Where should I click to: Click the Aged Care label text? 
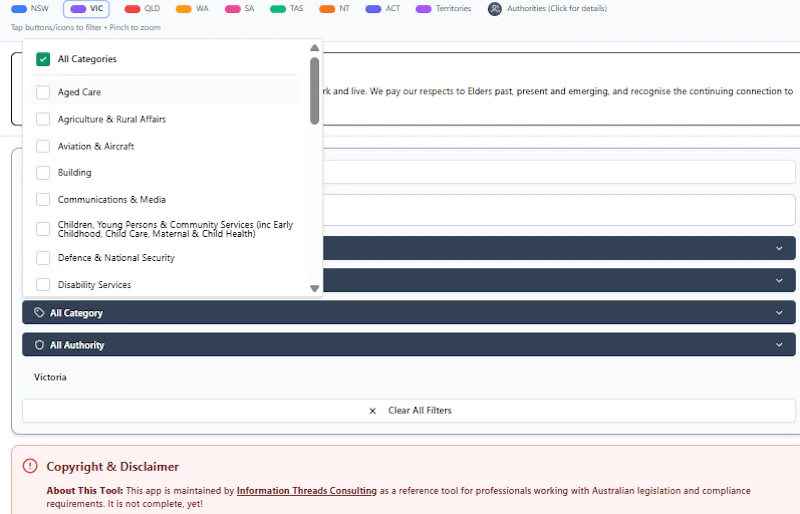[79, 92]
